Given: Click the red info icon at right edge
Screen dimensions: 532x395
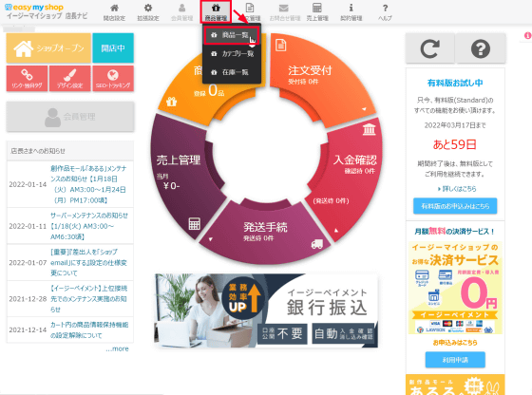Looking at the screenshot, I should click(527, 35).
